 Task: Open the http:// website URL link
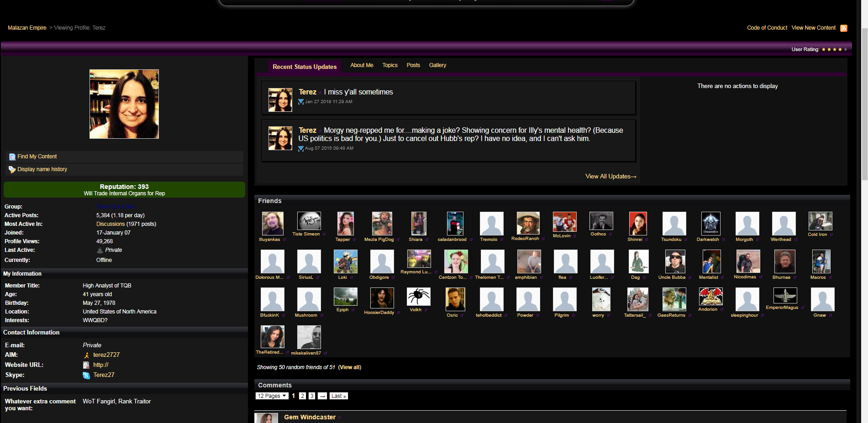tap(100, 365)
